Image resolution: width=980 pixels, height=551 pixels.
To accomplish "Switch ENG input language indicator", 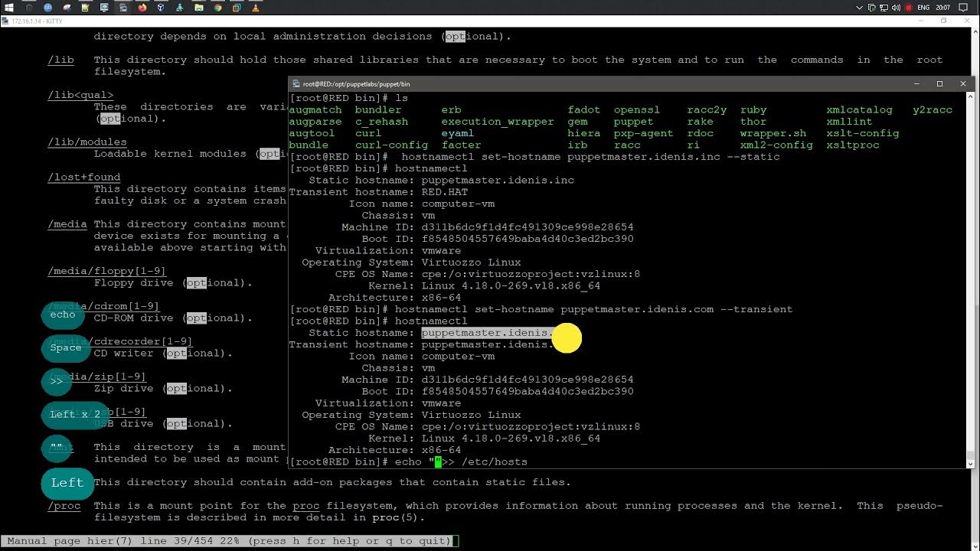I will click(923, 8).
